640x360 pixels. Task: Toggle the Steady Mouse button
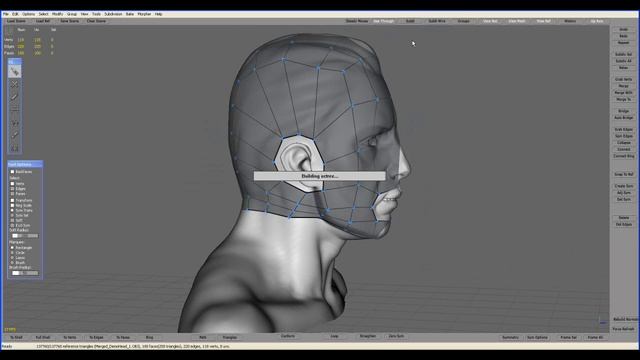pyautogui.click(x=357, y=21)
